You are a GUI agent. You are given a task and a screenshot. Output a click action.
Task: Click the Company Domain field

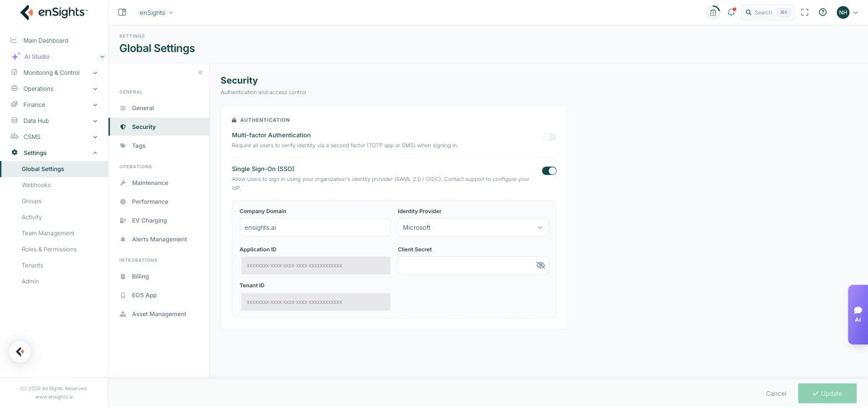[x=315, y=228]
